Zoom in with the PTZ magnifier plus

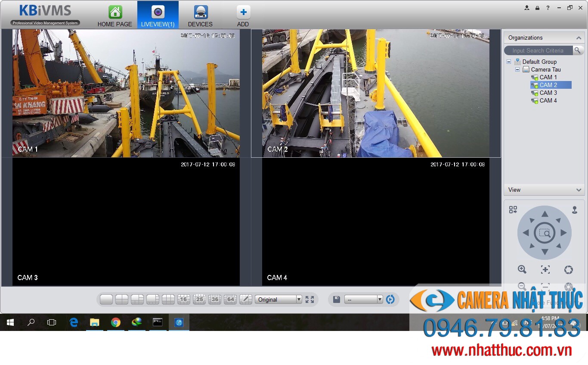(522, 270)
